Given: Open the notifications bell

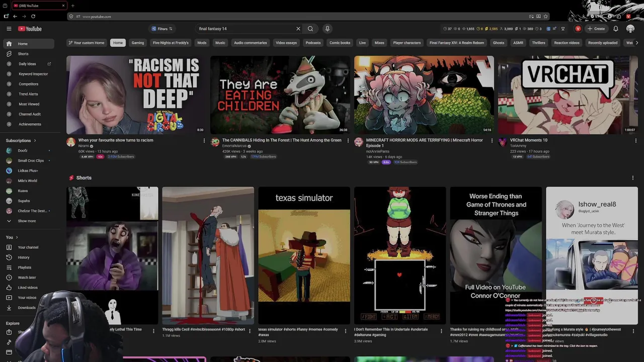Looking at the screenshot, I should coord(615,29).
